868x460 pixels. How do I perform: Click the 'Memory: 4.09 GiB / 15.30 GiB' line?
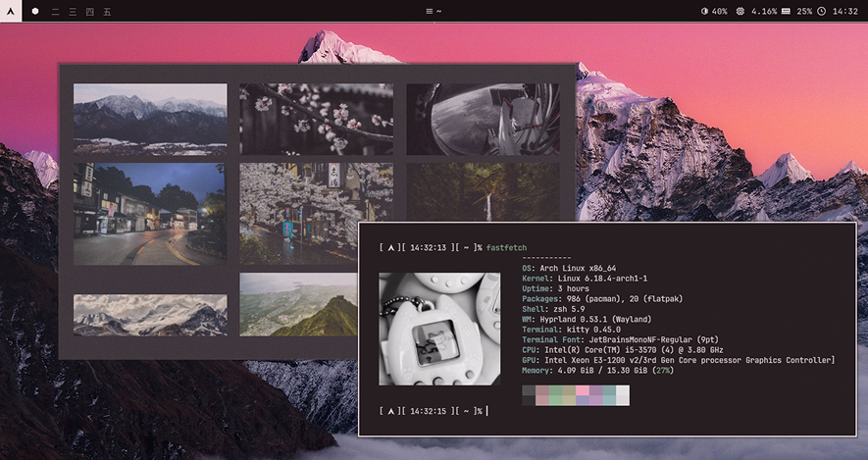(598, 371)
